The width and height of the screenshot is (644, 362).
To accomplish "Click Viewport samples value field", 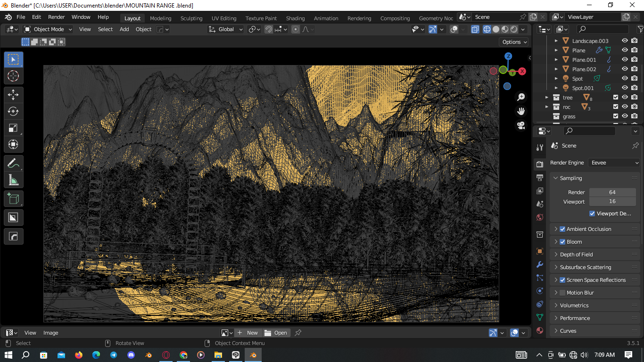I will point(612,202).
